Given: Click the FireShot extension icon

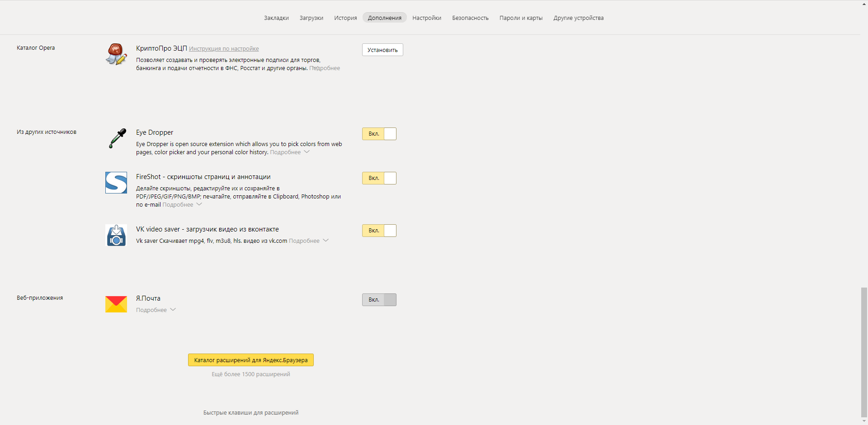Looking at the screenshot, I should [x=116, y=183].
